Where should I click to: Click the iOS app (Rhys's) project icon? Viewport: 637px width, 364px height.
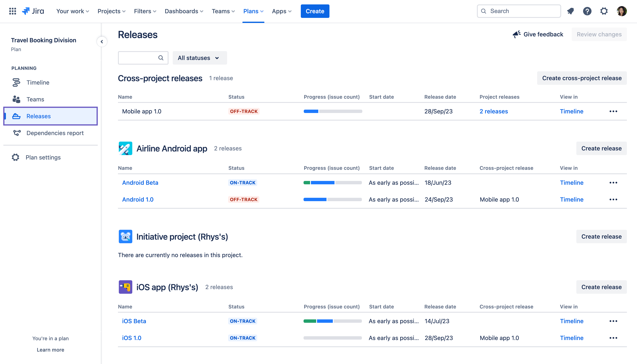[125, 287]
